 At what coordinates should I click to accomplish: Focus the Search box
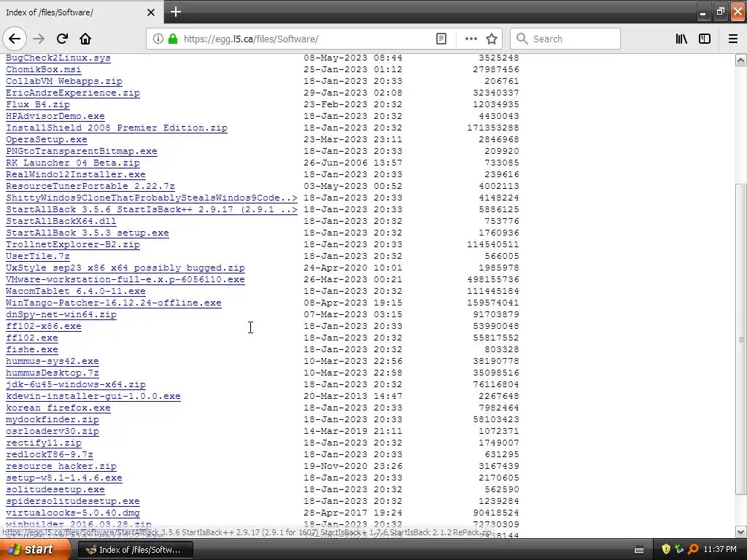coord(565,39)
